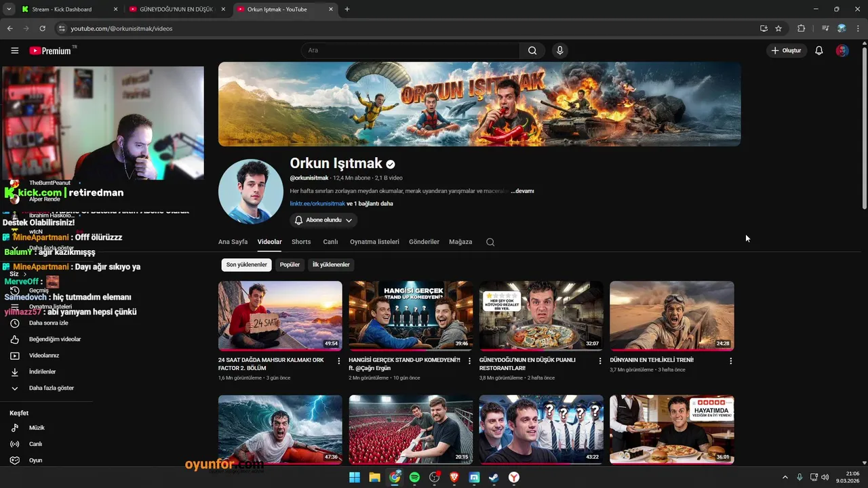Expand channel description with ...devamı
This screenshot has height=488, width=868.
coord(522,191)
